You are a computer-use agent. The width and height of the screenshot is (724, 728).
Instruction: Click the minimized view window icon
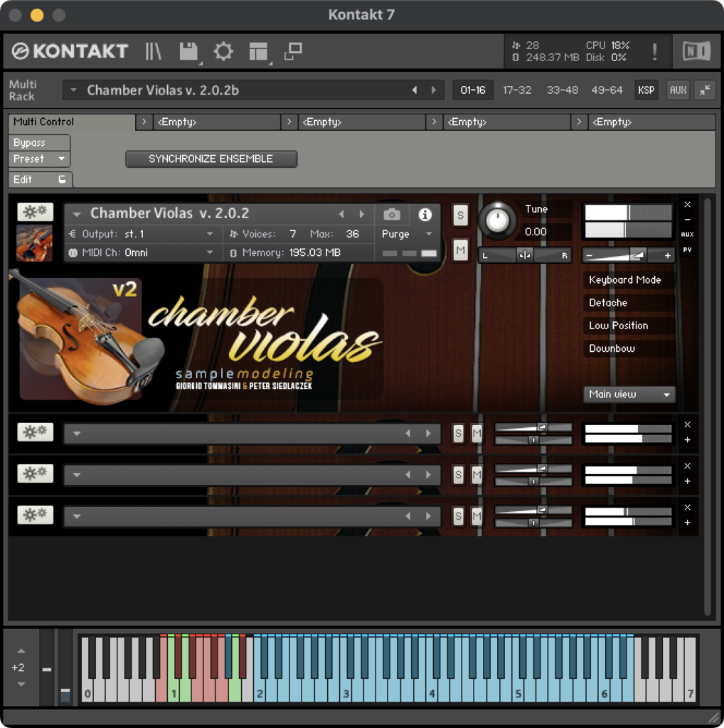[x=294, y=51]
